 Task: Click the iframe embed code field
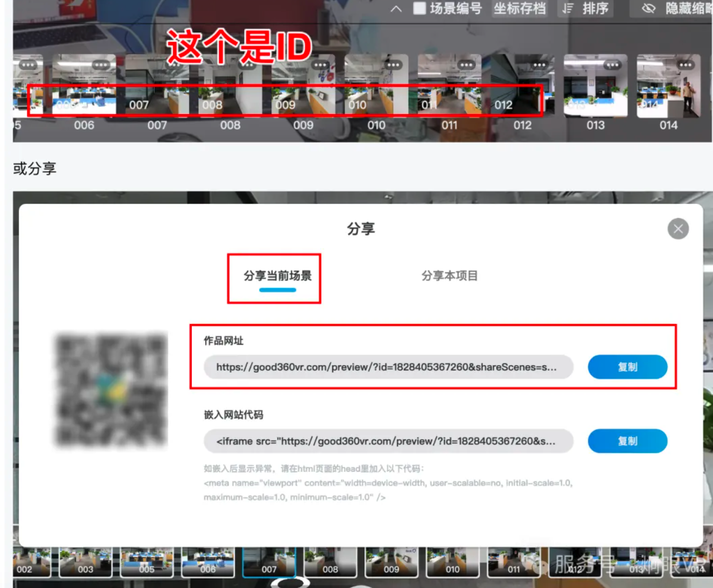(388, 442)
